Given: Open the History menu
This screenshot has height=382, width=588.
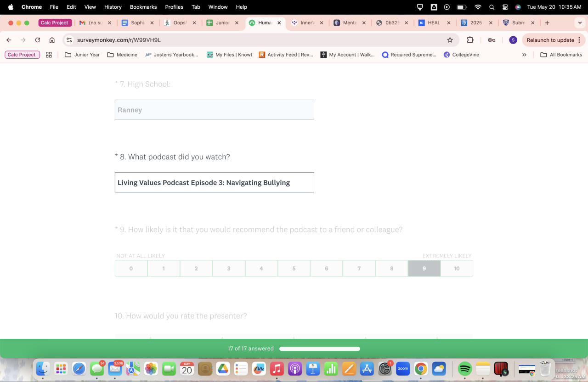Looking at the screenshot, I should point(113,7).
